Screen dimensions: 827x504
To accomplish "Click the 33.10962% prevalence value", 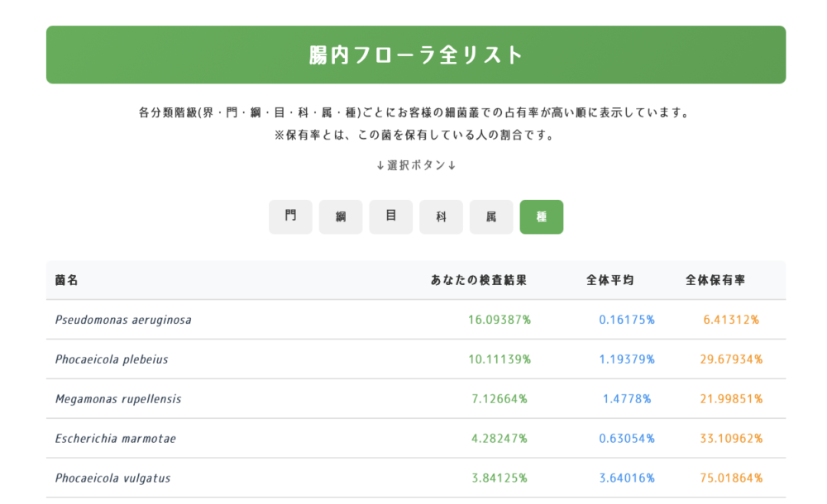I will tap(731, 439).
